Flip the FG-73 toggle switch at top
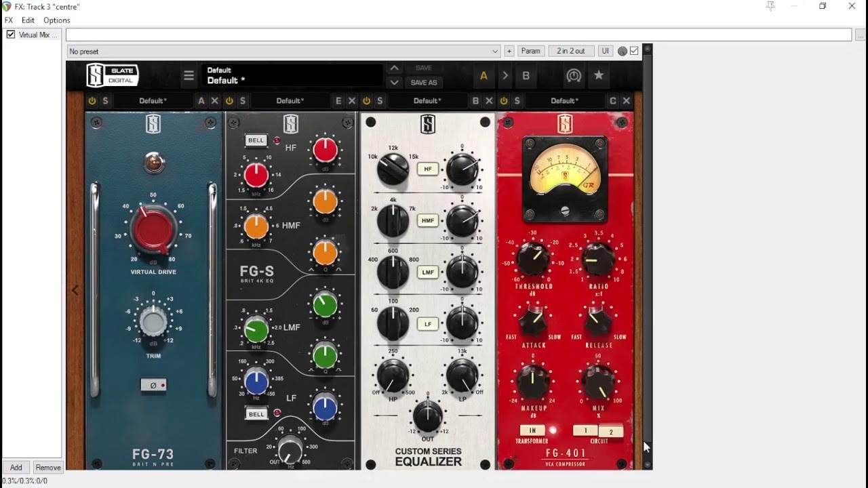Image resolution: width=868 pixels, height=488 pixels. 154,163
